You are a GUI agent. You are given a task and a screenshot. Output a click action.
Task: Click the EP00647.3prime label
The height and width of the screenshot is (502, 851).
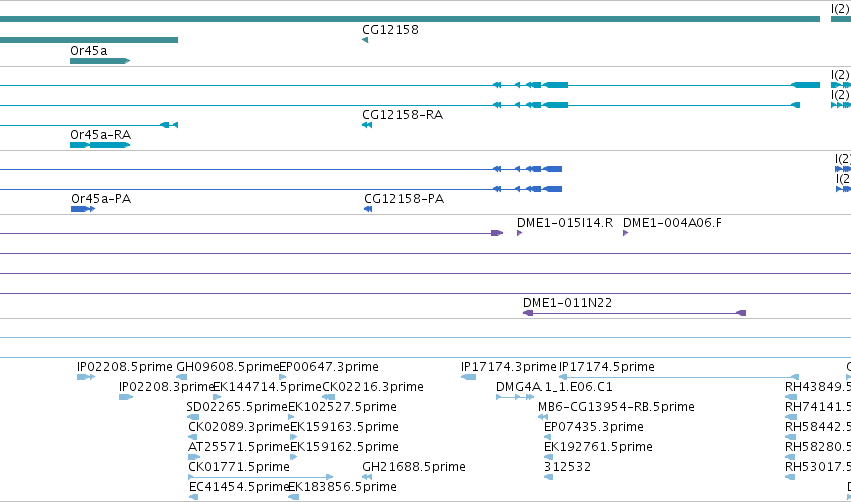click(x=328, y=367)
